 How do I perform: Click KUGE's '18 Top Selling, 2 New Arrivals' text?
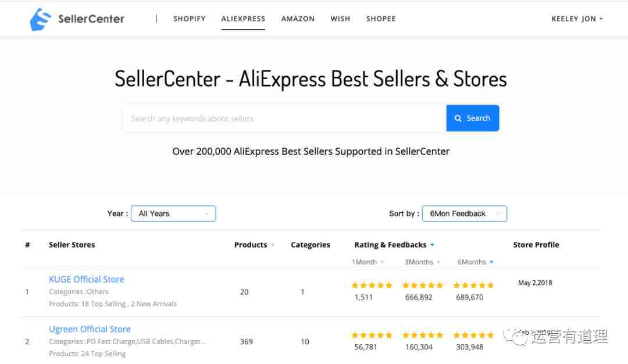pyautogui.click(x=129, y=304)
